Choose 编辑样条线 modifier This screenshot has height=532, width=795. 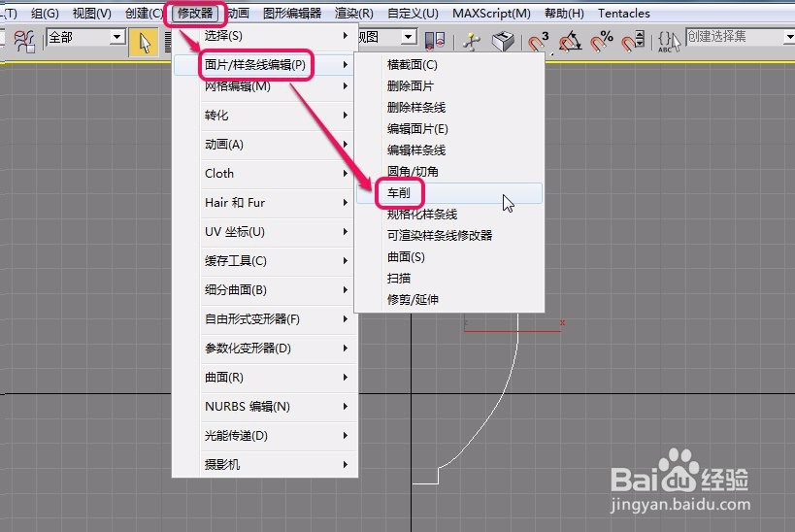[449, 150]
